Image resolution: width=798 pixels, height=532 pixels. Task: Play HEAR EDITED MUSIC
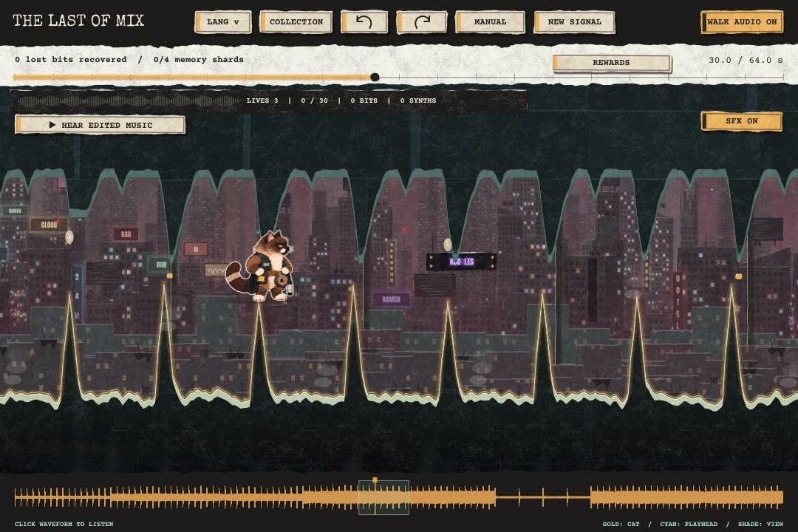point(100,125)
